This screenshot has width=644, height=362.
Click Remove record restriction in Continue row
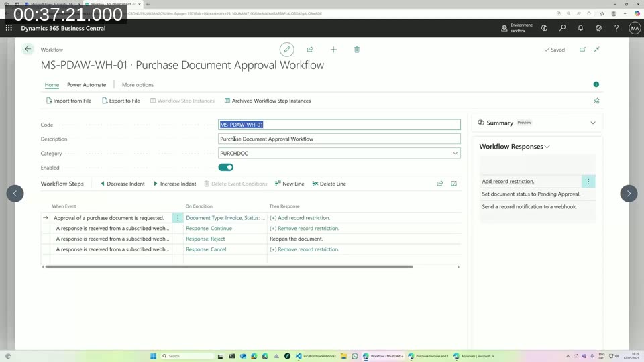tap(305, 228)
